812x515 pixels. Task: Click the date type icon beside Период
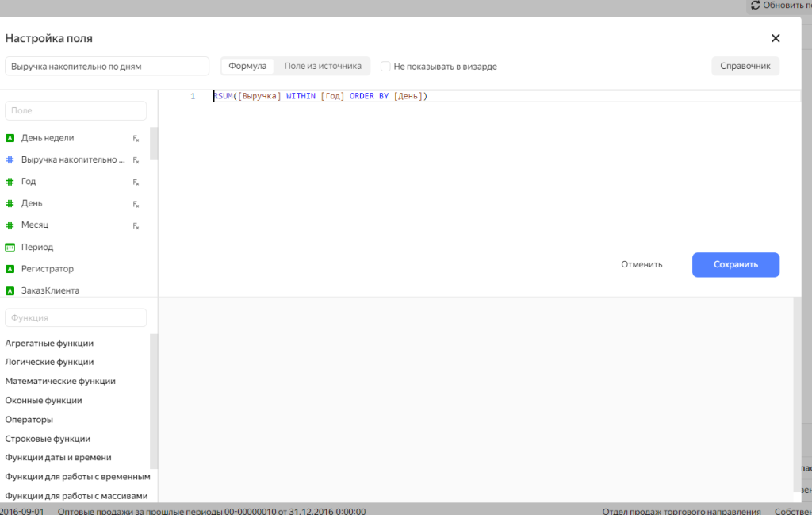[10, 247]
